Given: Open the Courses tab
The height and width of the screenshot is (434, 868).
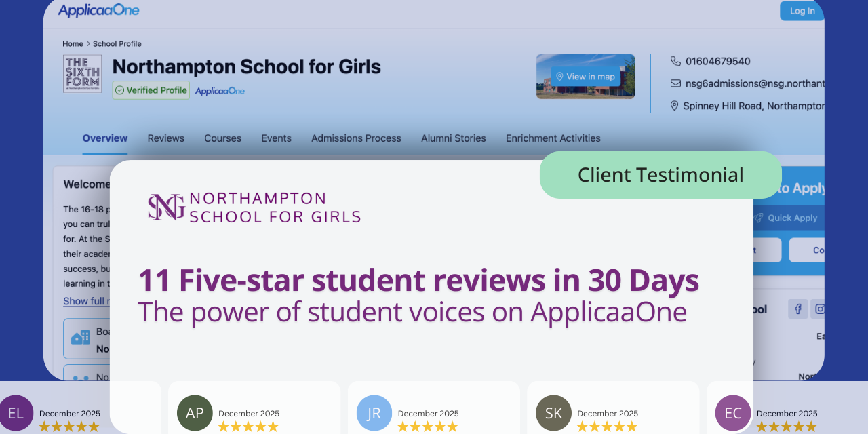Looking at the screenshot, I should pos(222,138).
